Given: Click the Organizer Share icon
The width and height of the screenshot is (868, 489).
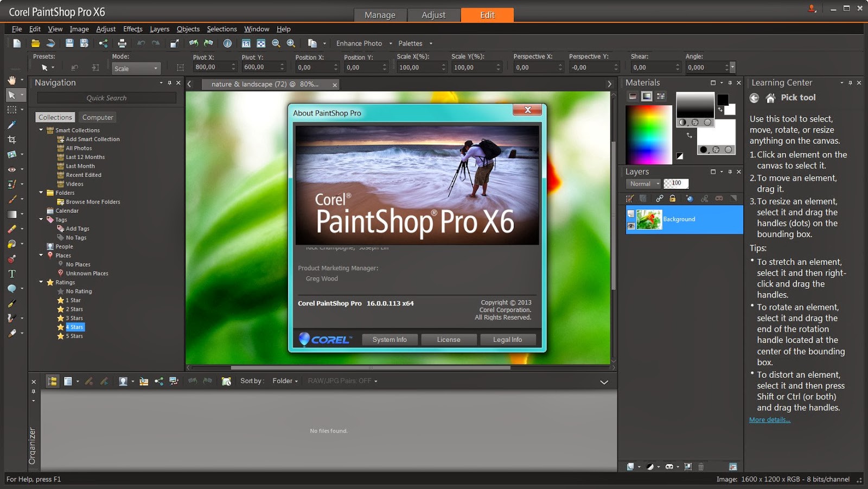Looking at the screenshot, I should point(158,382).
